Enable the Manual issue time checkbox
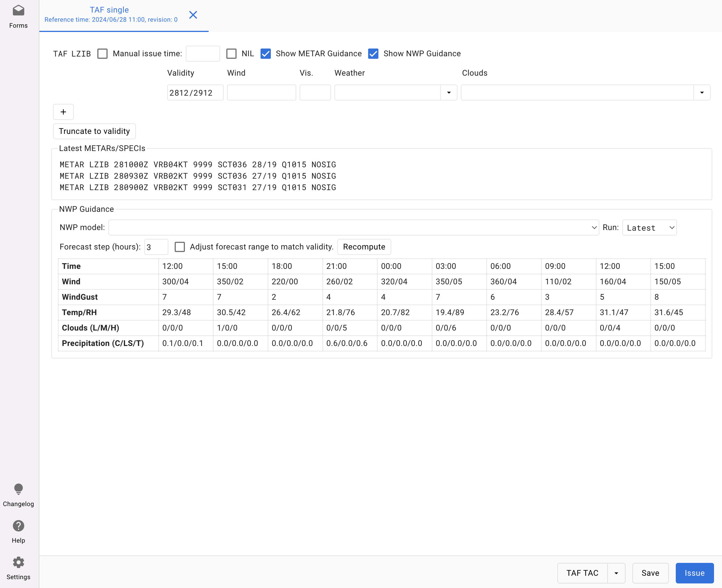722x588 pixels. click(x=102, y=53)
